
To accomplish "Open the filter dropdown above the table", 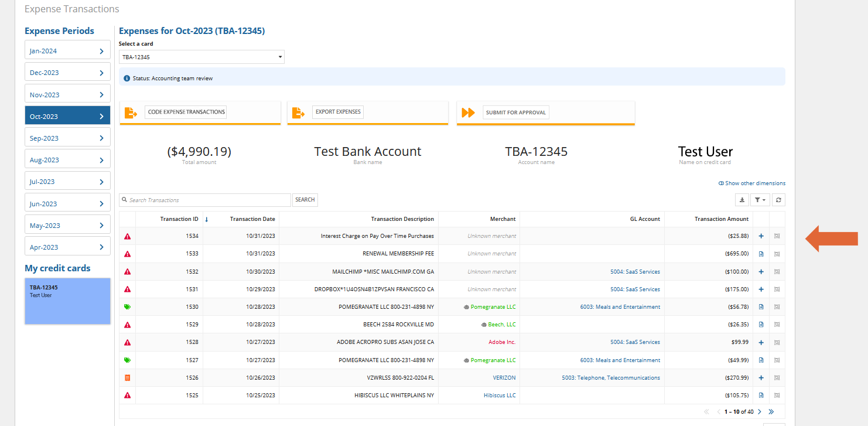I will (760, 200).
